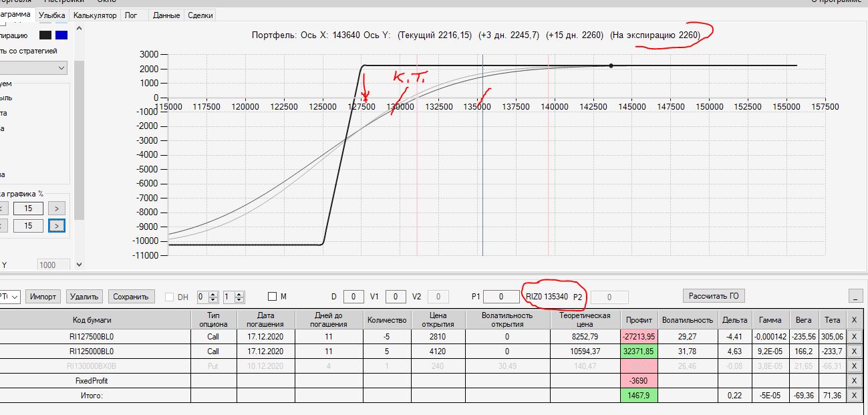The image size is (868, 415).
Task: Click the lower chart percent field showing 15
Action: 28,226
